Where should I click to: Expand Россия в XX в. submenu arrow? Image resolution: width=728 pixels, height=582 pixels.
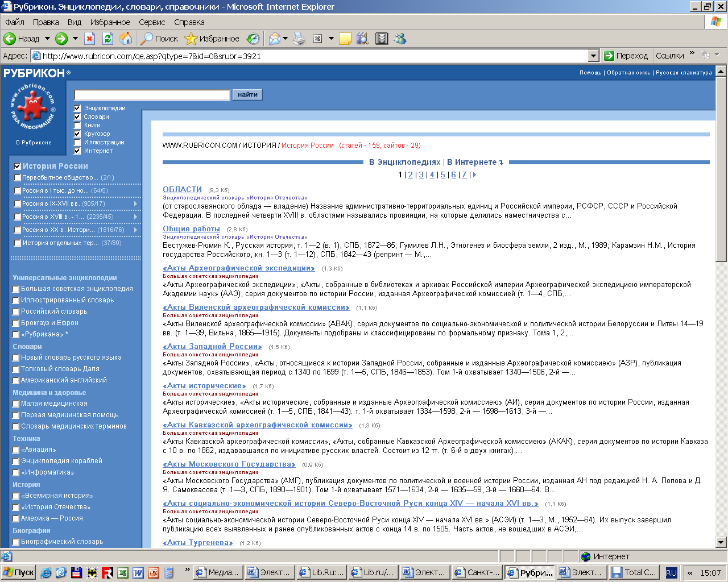[135, 230]
